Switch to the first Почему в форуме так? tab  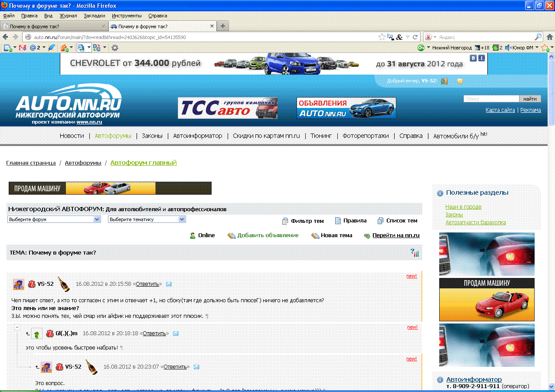(x=54, y=26)
